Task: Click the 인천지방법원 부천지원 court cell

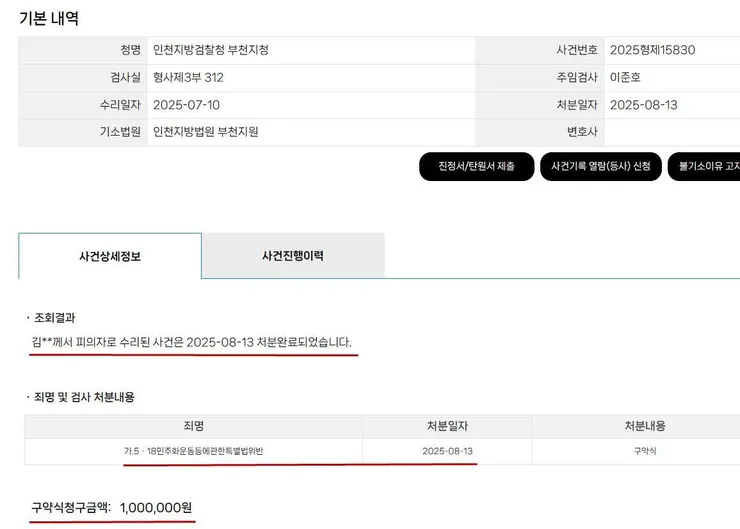Action: [311, 132]
